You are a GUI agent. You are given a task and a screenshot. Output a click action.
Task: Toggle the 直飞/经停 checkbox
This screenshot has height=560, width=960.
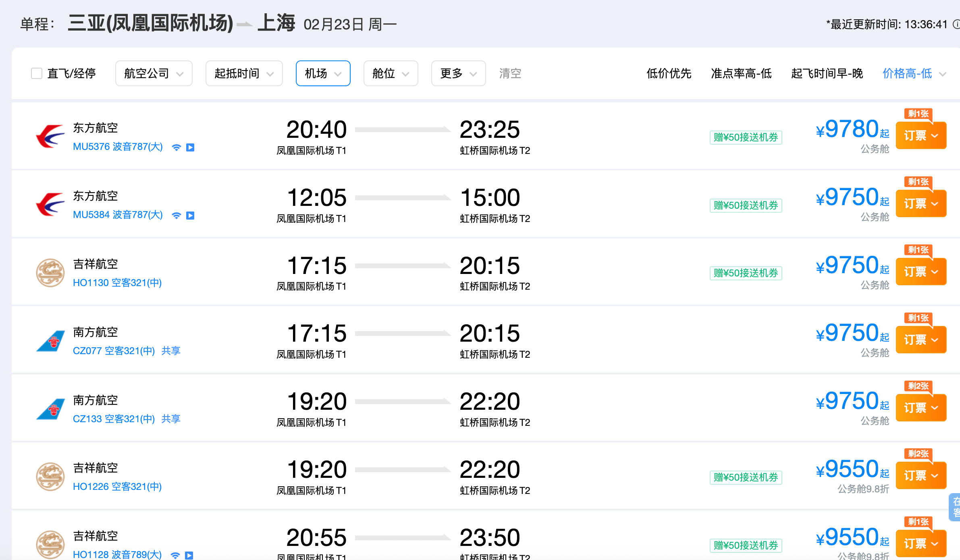point(37,73)
